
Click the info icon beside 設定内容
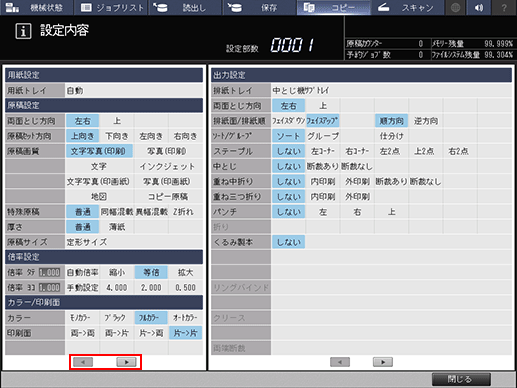(x=23, y=31)
